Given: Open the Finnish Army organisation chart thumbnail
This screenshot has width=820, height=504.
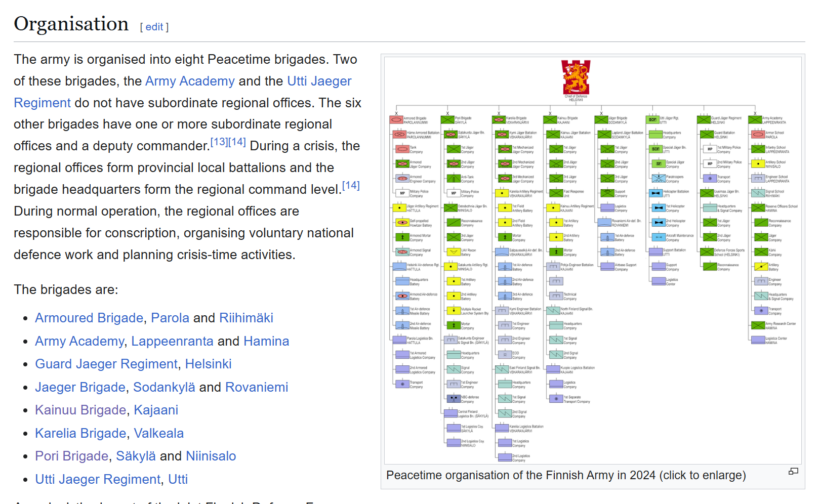Looking at the screenshot, I should point(593,261).
